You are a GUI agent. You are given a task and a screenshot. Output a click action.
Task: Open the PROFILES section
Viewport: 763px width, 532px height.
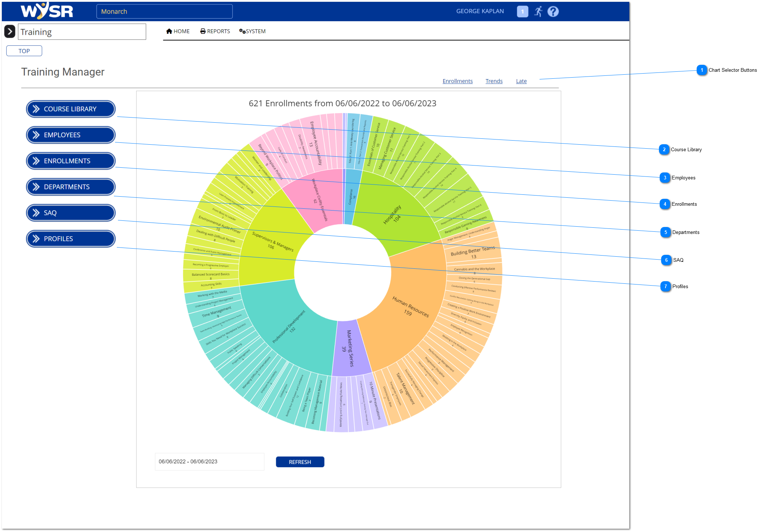pyautogui.click(x=71, y=239)
